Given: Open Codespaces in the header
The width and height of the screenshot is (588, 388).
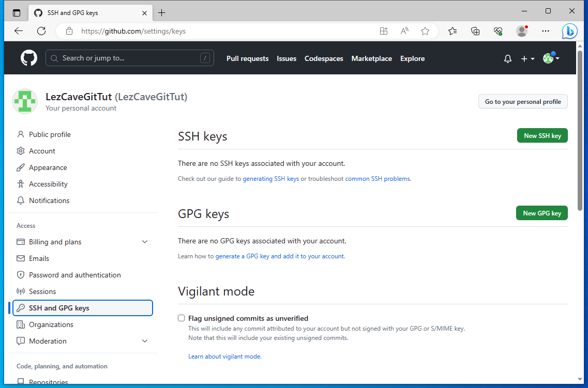Looking at the screenshot, I should [x=324, y=58].
